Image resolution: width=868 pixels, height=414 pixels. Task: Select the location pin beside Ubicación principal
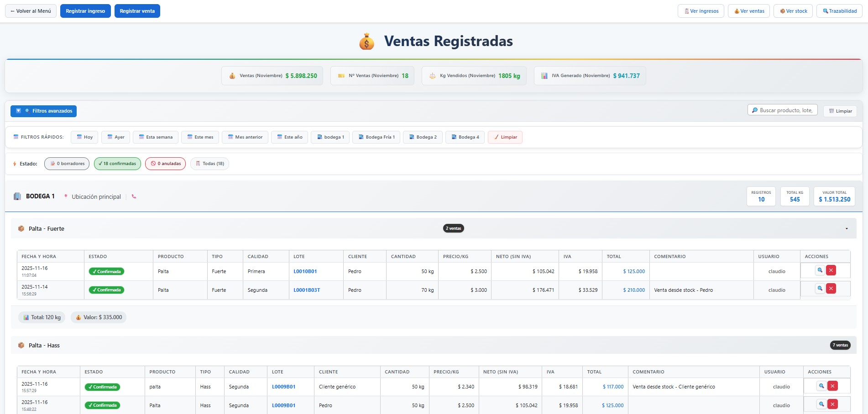point(65,197)
